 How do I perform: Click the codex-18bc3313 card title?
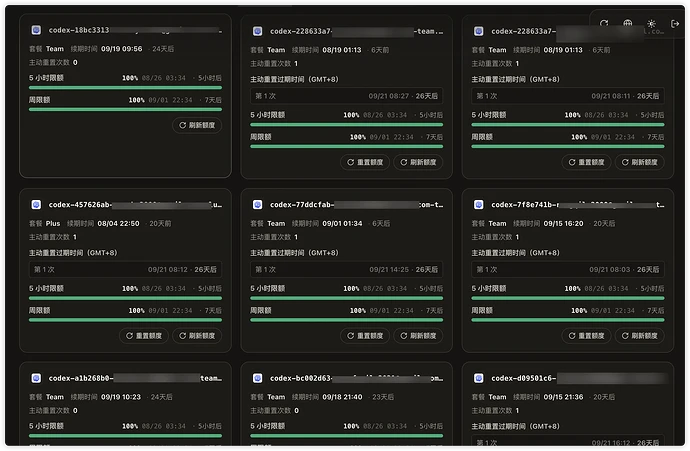[135, 30]
